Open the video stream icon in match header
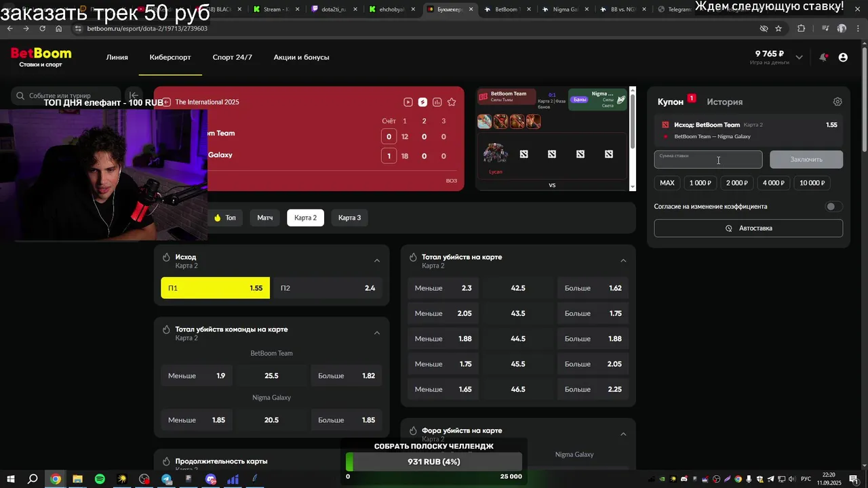The width and height of the screenshot is (868, 488). point(408,102)
